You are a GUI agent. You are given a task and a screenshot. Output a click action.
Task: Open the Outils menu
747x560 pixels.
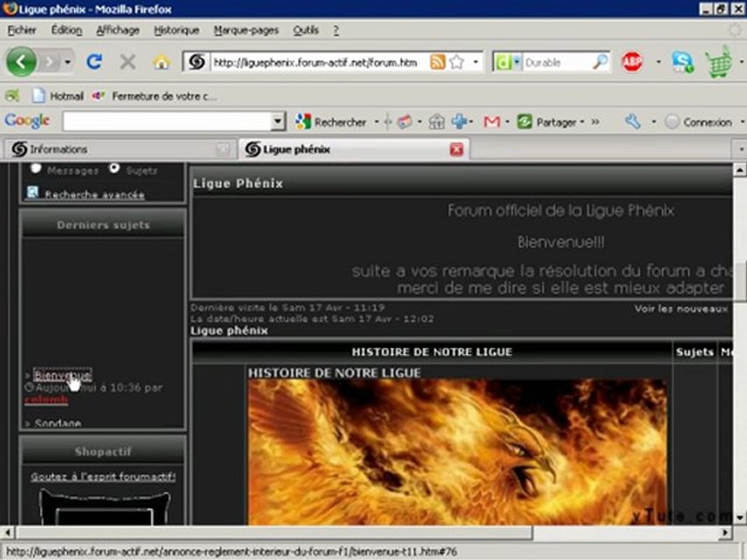pos(306,30)
